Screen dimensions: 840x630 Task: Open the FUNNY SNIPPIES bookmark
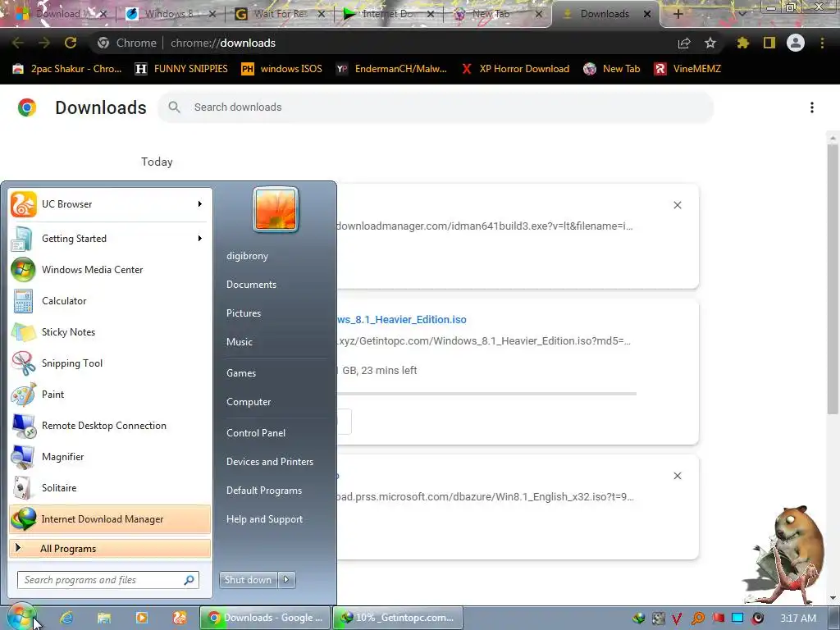click(181, 69)
